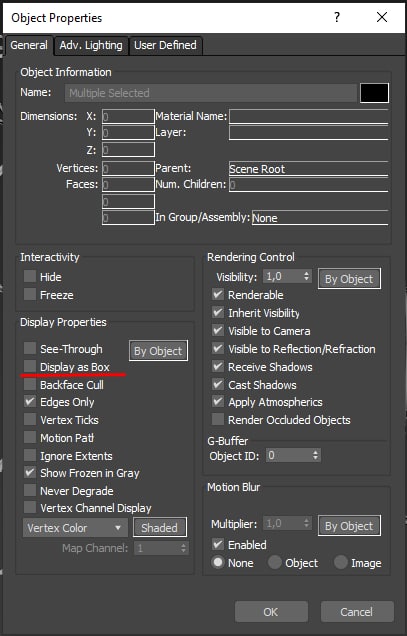Uncheck Show Frozen in Gray
407x636 pixels.
(x=30, y=473)
